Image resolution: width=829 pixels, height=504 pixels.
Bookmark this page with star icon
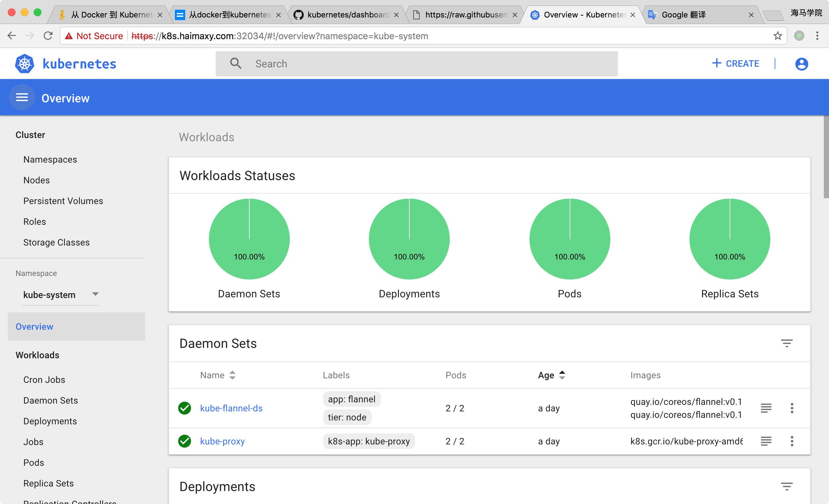point(778,36)
